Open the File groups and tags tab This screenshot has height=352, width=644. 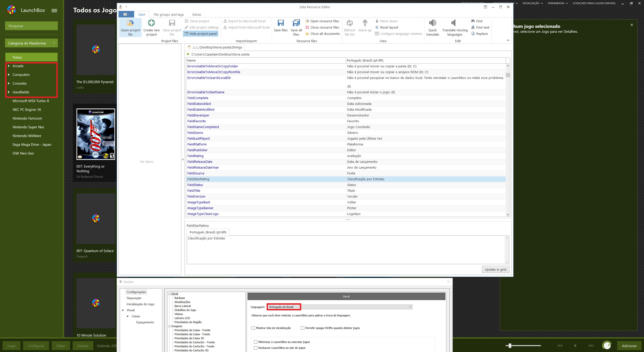[x=169, y=14]
